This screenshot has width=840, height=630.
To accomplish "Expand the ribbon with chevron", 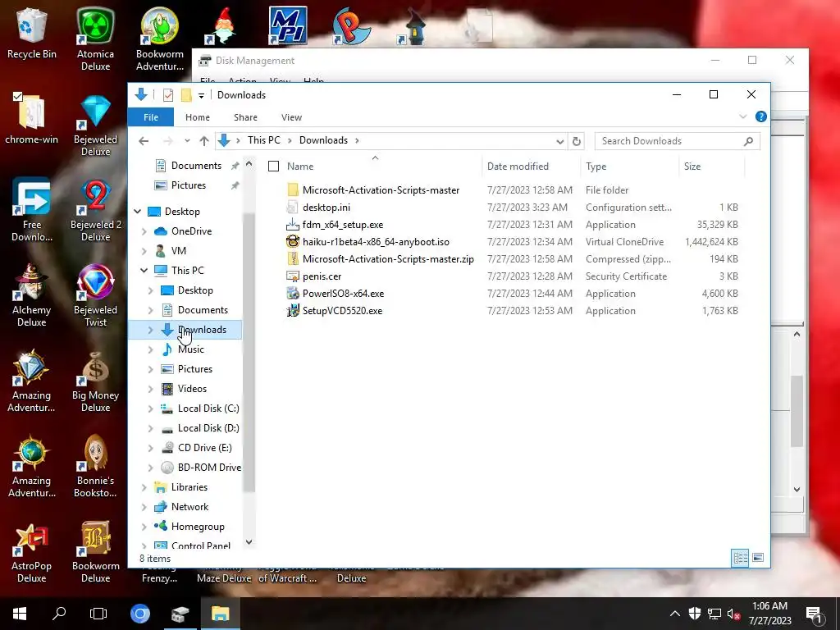I will pos(743,116).
